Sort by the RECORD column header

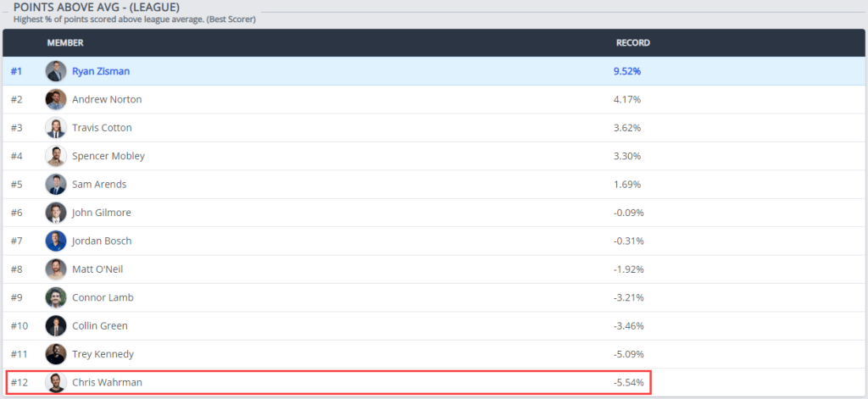tap(632, 42)
